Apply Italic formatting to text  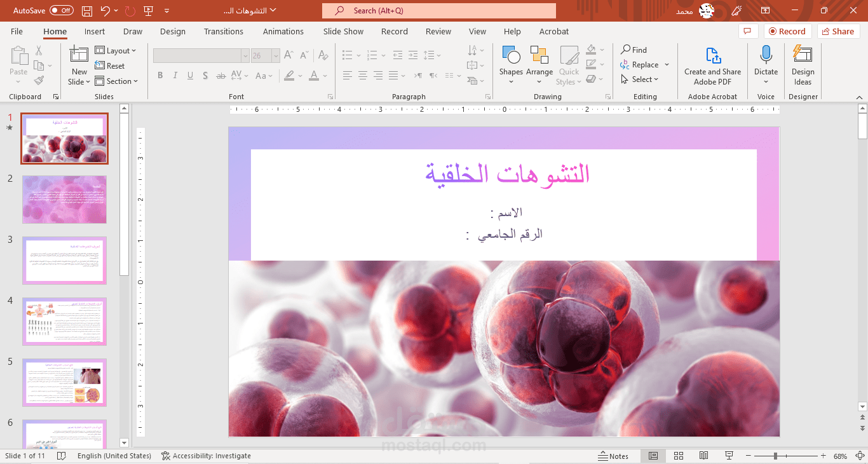pos(175,75)
